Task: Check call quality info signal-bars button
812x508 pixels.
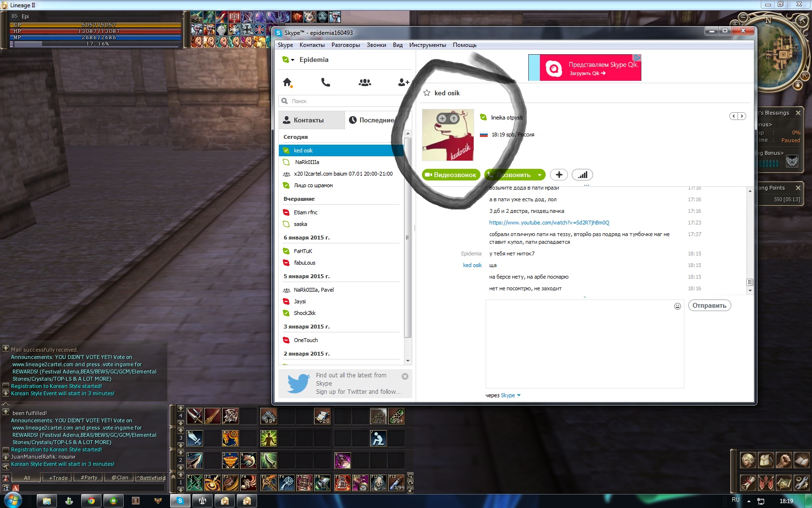Action: coord(582,175)
